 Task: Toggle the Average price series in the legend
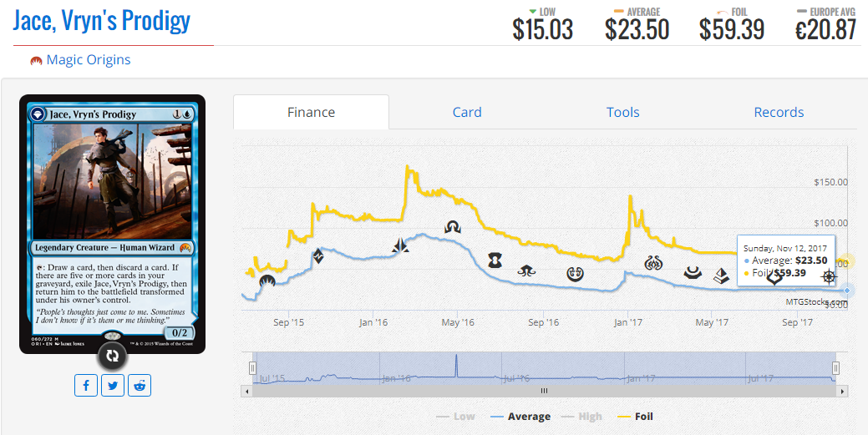click(520, 416)
